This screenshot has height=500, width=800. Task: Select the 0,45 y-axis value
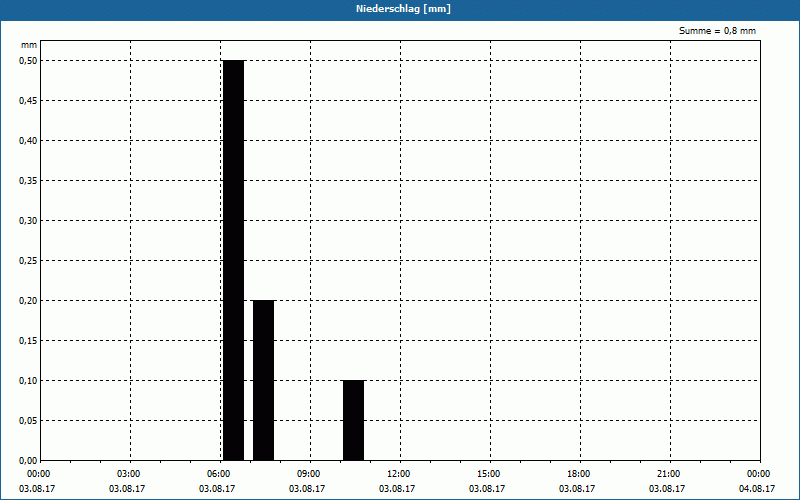29,101
